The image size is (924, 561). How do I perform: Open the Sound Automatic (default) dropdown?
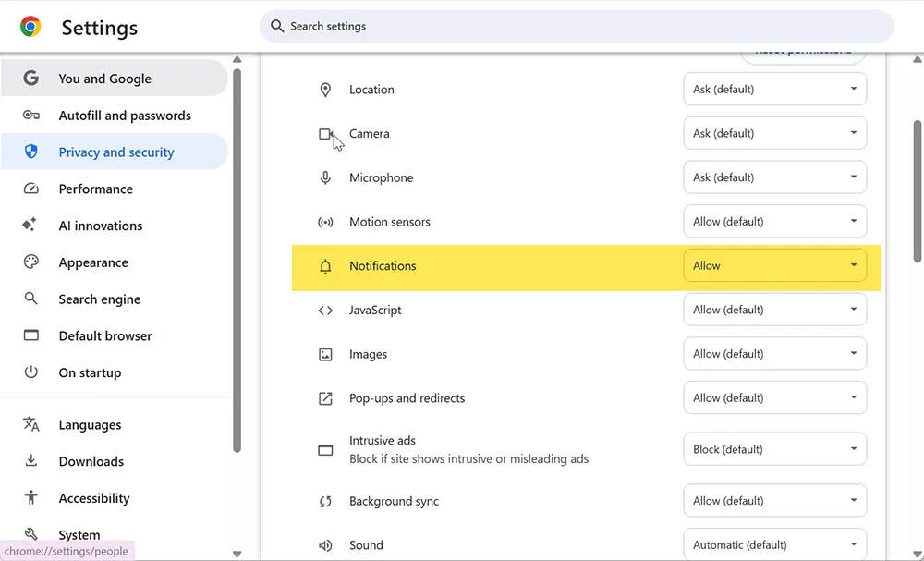pyautogui.click(x=774, y=544)
